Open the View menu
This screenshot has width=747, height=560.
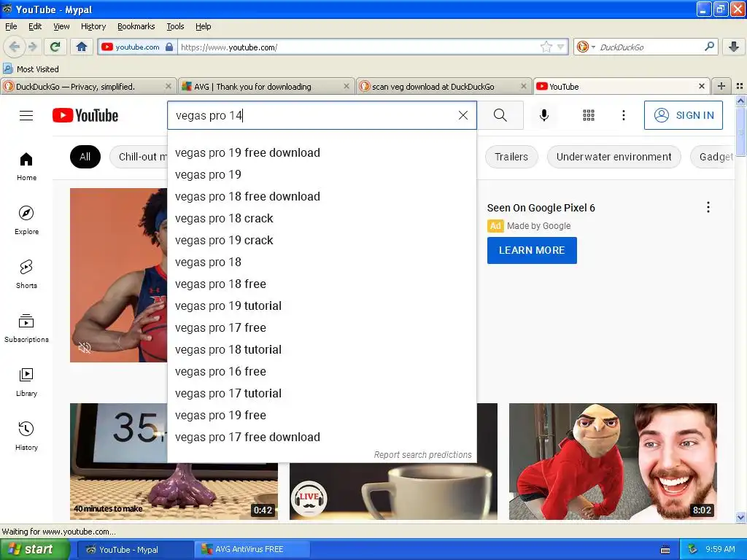click(x=61, y=26)
